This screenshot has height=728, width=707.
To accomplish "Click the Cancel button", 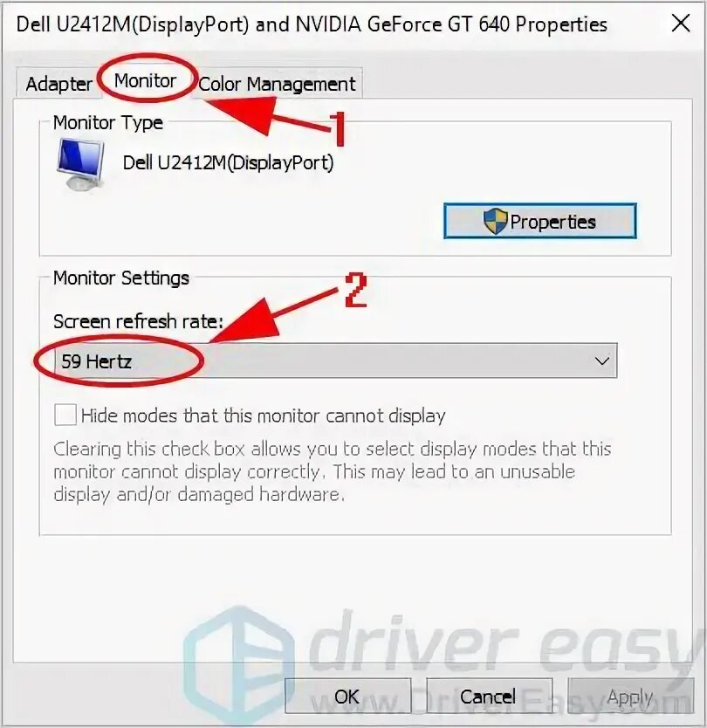I will 489,696.
